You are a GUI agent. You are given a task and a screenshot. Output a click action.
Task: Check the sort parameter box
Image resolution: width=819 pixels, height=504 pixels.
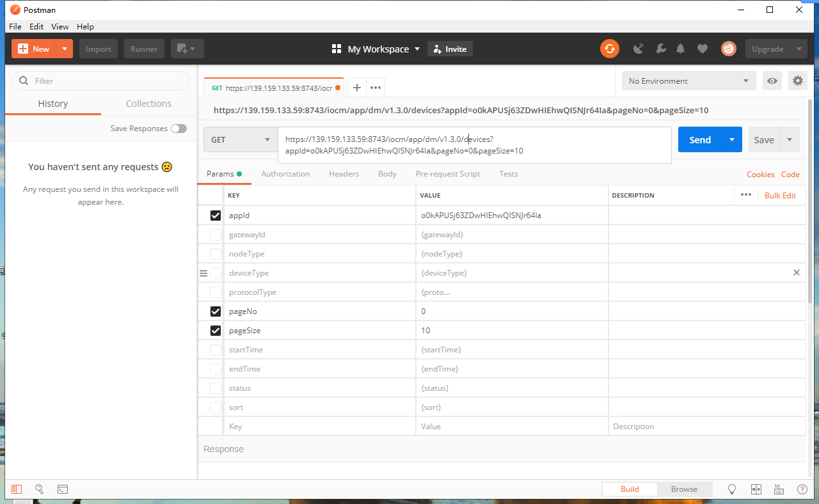[x=216, y=407]
